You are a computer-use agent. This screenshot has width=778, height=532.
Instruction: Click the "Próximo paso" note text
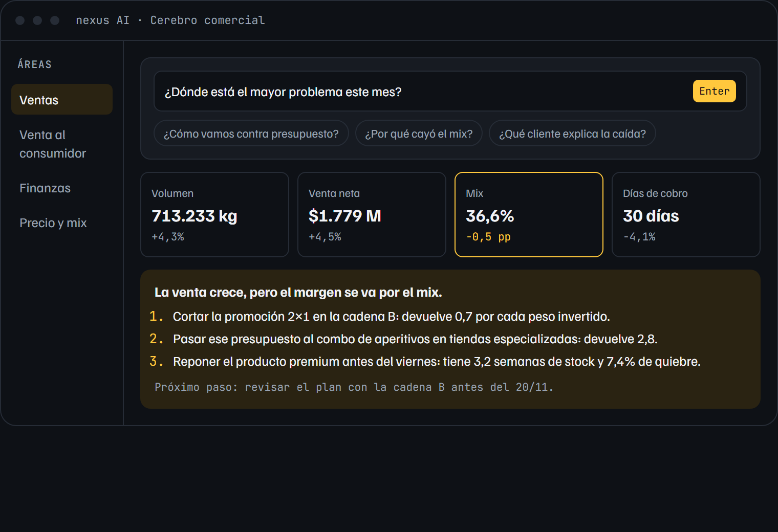(x=354, y=387)
